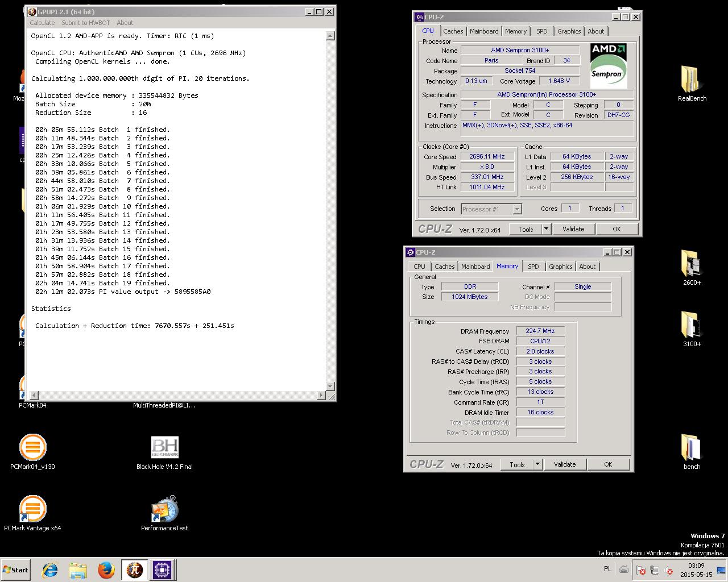Switch to Graphics tab in upper CPU-Z
The image size is (728, 582).
[x=569, y=31]
